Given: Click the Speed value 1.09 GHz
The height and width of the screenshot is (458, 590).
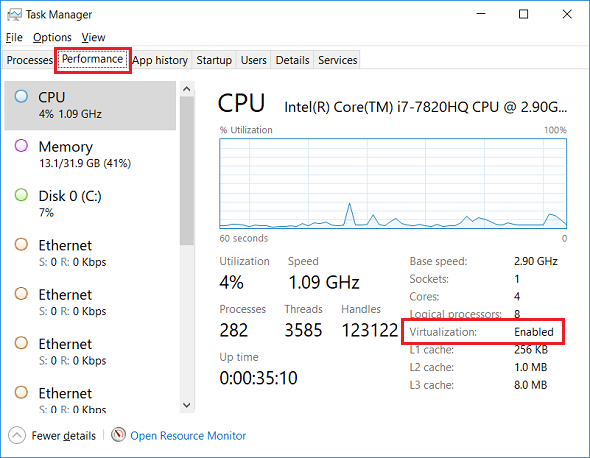Looking at the screenshot, I should click(324, 282).
